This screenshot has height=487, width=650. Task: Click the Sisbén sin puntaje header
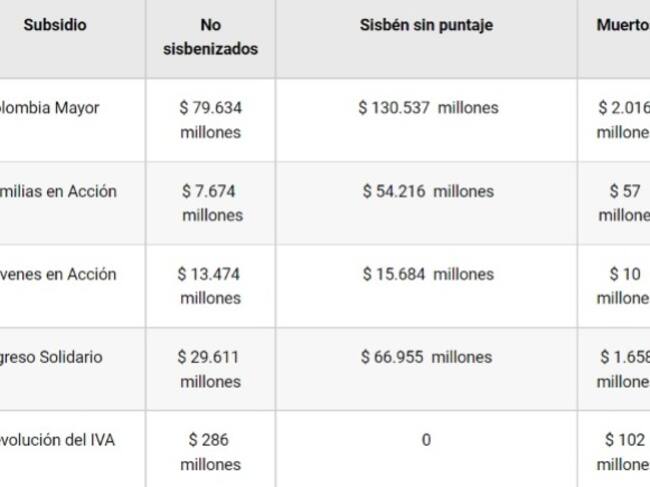click(426, 25)
